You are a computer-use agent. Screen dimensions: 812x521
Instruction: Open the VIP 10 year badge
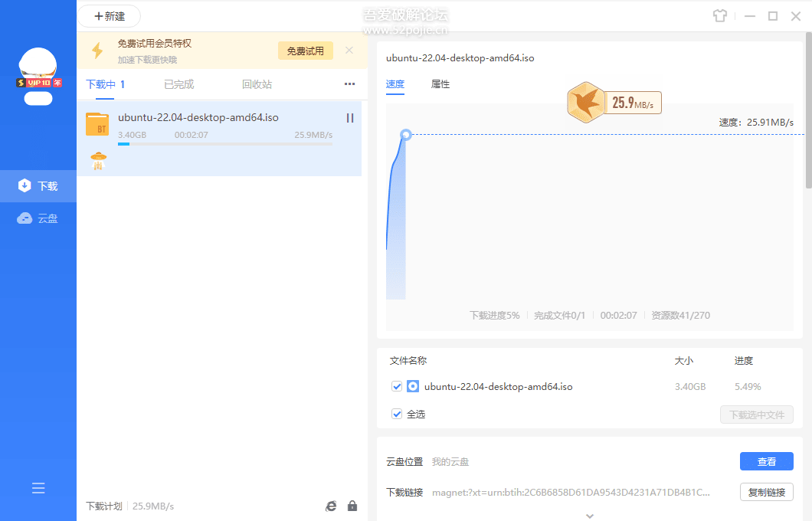[39, 83]
